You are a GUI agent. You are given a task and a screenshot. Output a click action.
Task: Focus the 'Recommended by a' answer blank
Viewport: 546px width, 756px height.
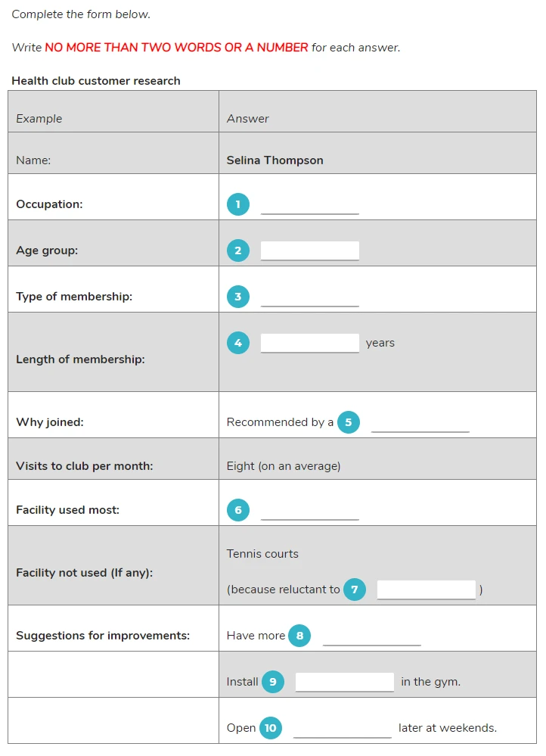(420, 422)
